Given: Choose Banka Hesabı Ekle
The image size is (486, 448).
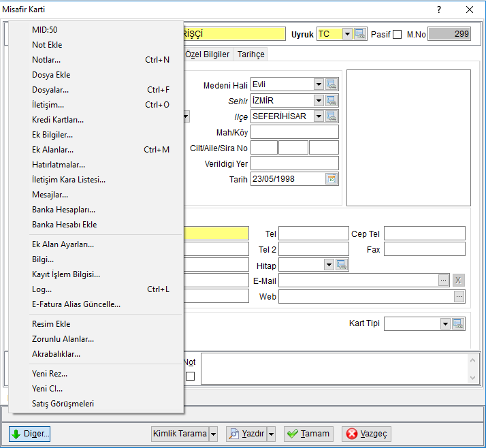Looking at the screenshot, I should pyautogui.click(x=96, y=225).
